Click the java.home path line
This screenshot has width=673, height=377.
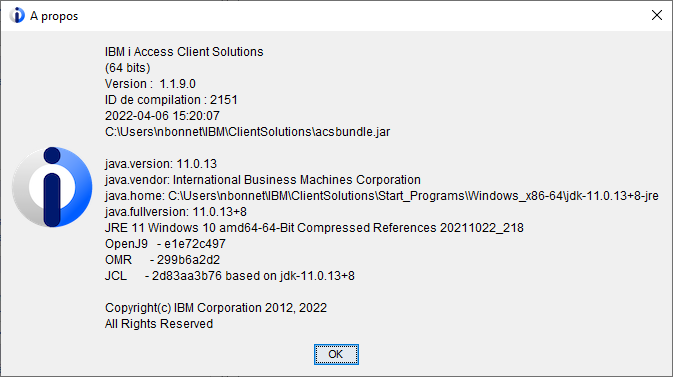pos(382,196)
